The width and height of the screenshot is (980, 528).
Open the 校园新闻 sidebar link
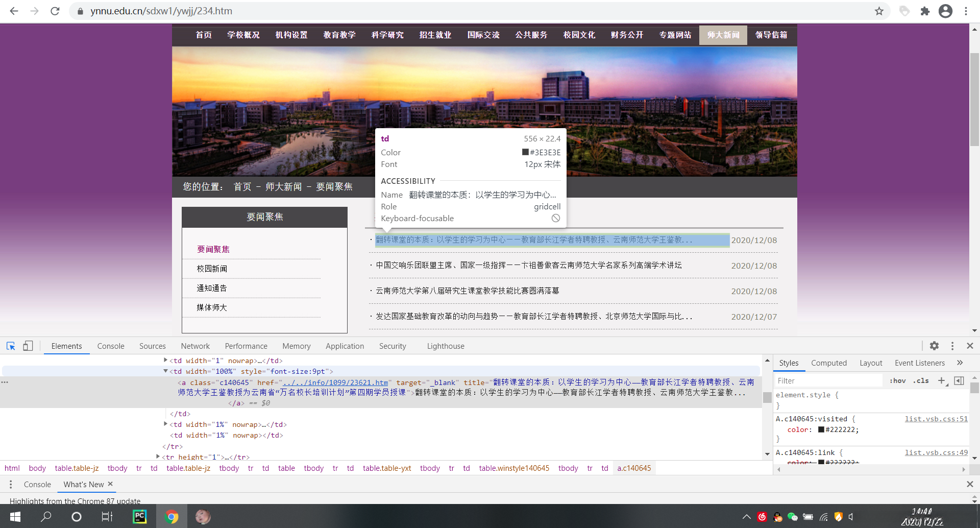click(212, 269)
